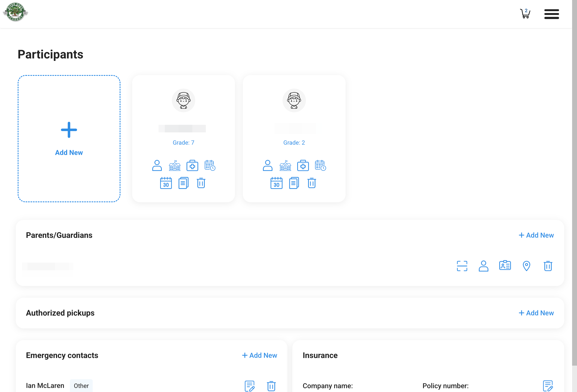Open profile icon for Grade 7 participant

click(x=157, y=165)
